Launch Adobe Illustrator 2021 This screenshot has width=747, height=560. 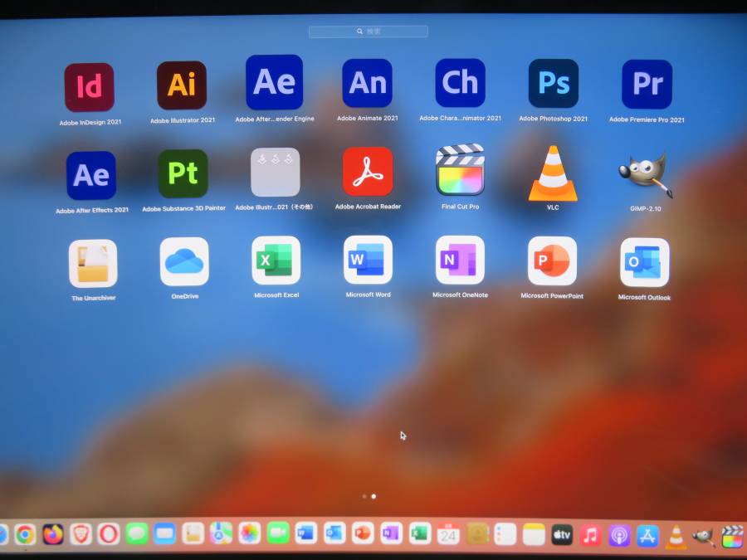[x=182, y=85]
